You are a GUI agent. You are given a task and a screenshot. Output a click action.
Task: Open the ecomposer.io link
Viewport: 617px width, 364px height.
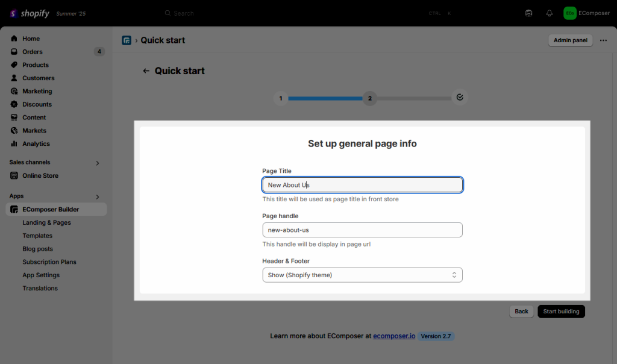[x=394, y=336]
